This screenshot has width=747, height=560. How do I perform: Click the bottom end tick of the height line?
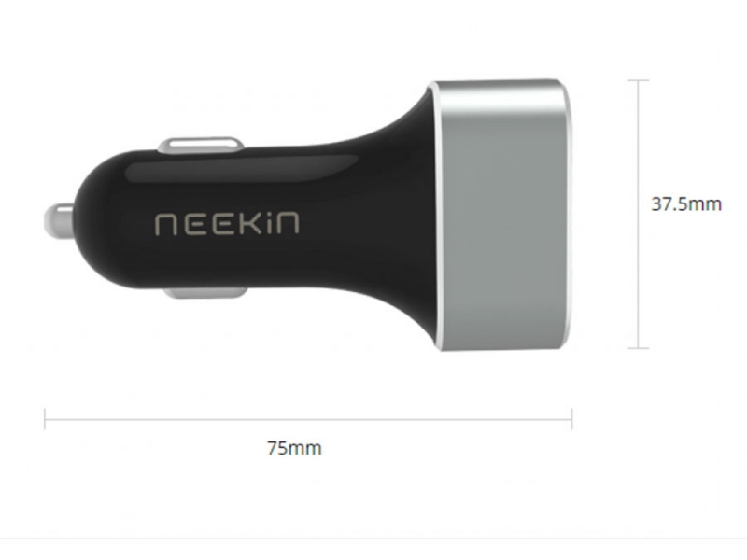(639, 348)
